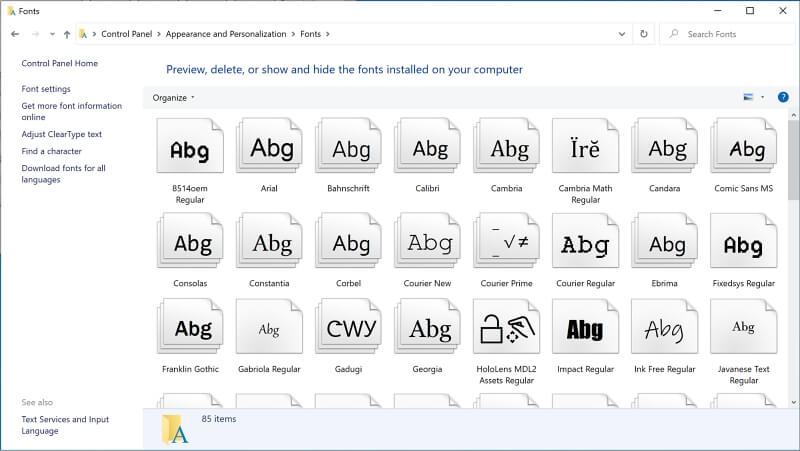The height and width of the screenshot is (451, 800).
Task: Select the Arial font icon
Action: pyautogui.click(x=269, y=146)
